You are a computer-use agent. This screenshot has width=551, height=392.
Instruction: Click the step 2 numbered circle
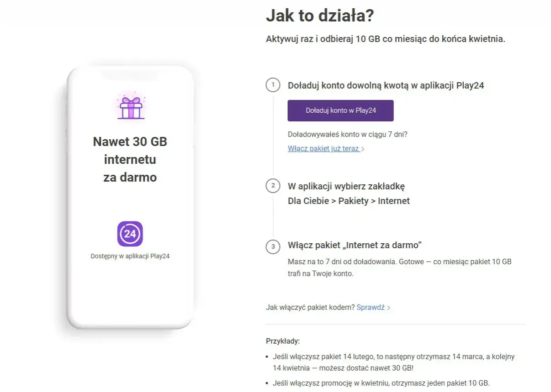(x=273, y=186)
